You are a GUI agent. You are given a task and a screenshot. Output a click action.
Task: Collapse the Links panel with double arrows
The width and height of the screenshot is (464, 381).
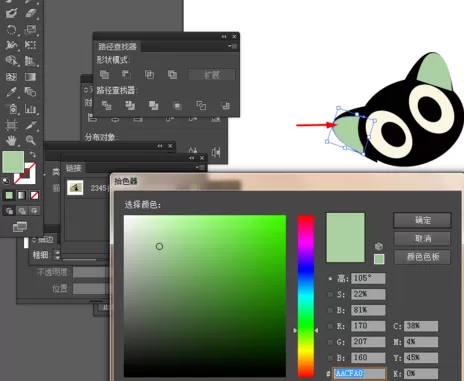pos(192,158)
